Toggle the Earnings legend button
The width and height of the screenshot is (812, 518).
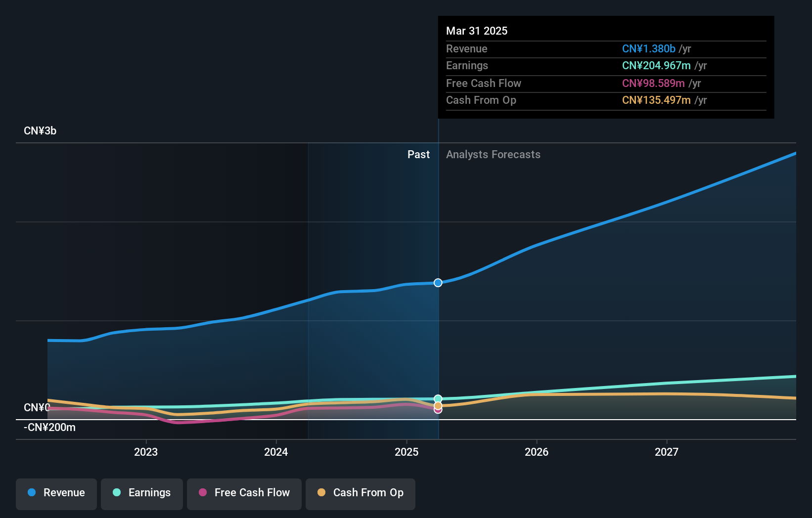tap(142, 494)
